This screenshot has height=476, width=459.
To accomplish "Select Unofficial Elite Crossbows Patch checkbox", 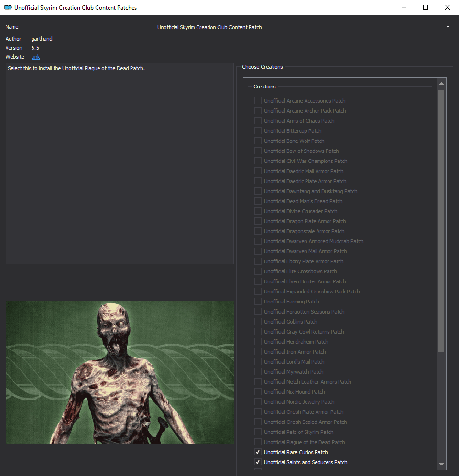I will click(258, 271).
